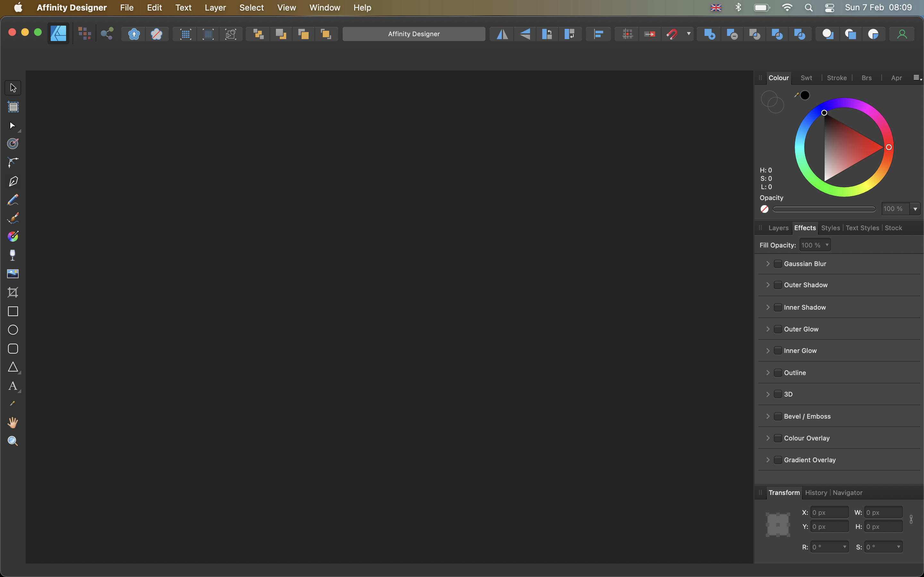Select the Zoom tool
924x577 pixels.
tap(12, 441)
